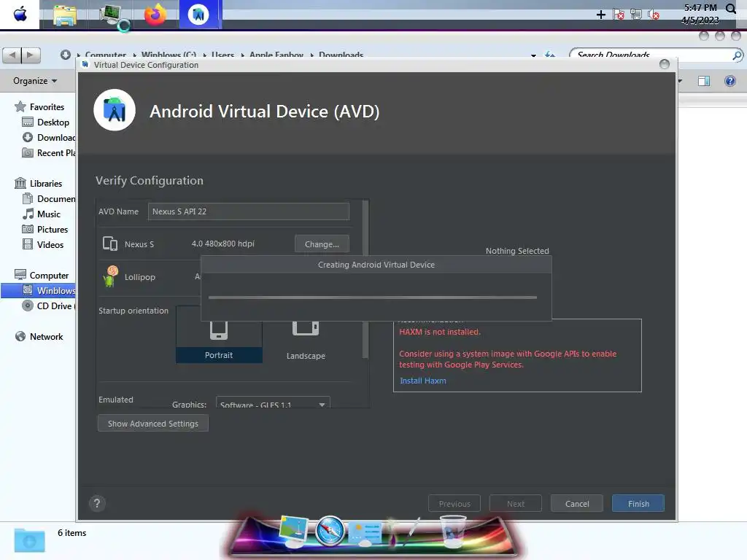This screenshot has width=747, height=560.
Task: Launch Firefox from the taskbar
Action: click(156, 15)
